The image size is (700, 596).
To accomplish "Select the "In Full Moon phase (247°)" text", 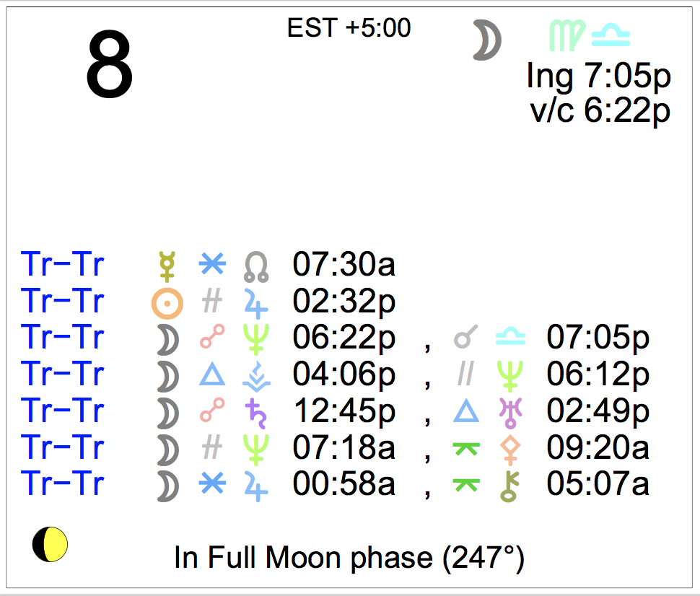I will click(x=349, y=558).
